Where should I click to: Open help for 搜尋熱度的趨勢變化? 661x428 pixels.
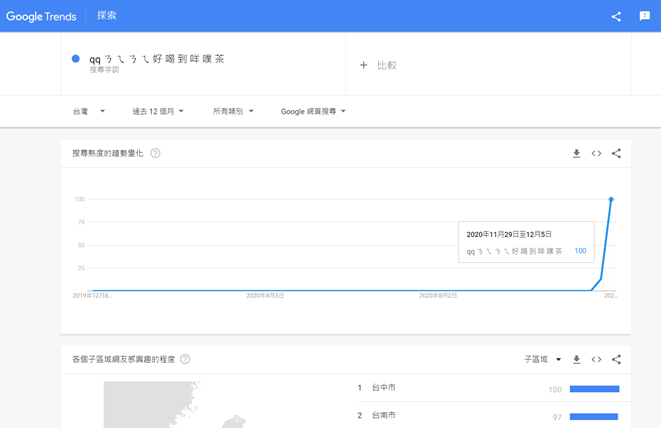point(156,153)
